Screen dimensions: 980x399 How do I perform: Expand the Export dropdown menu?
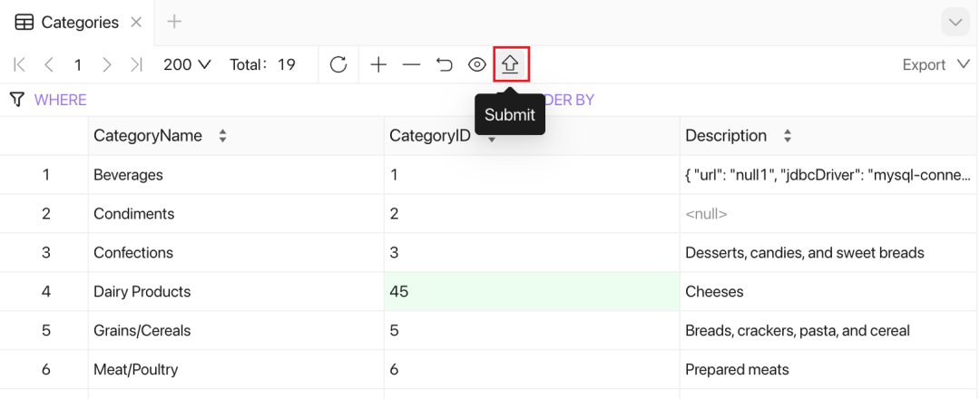pos(936,65)
